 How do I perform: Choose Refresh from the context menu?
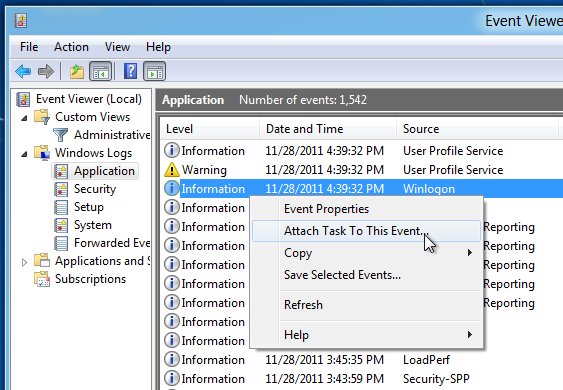click(367, 305)
